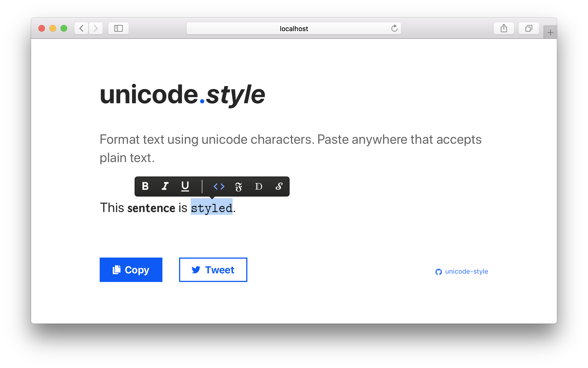Viewport: 588px width, 368px height.
Task: Toggle the separator divider in toolbar
Action: tap(203, 186)
